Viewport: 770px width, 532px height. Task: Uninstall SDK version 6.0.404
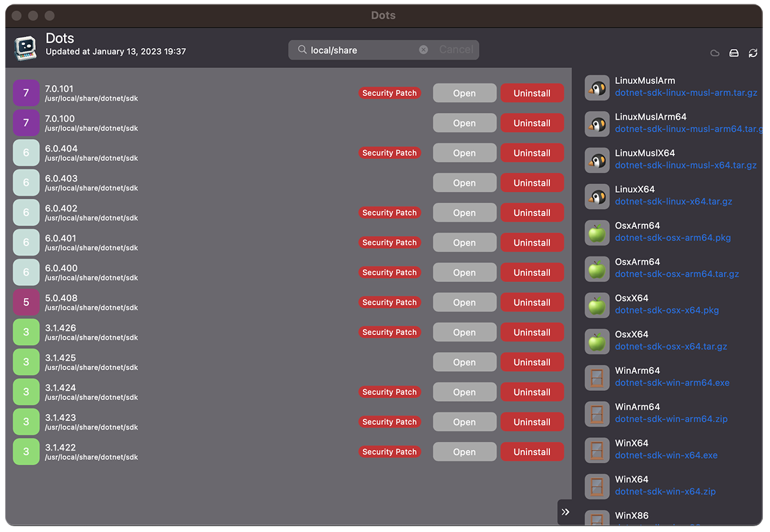pyautogui.click(x=531, y=153)
